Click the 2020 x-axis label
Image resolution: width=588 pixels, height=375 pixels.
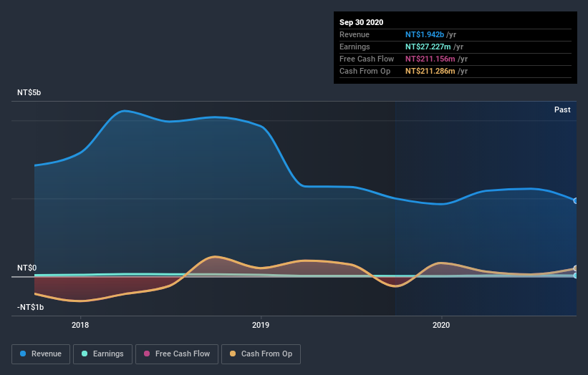click(x=441, y=325)
